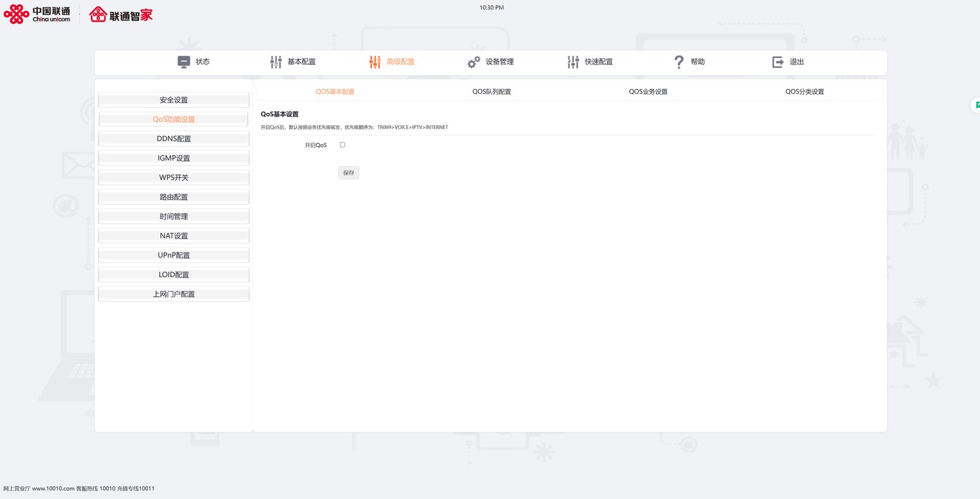Viewport: 980px width, 499px height.
Task: Click the 10:30 PM clock
Action: (492, 8)
